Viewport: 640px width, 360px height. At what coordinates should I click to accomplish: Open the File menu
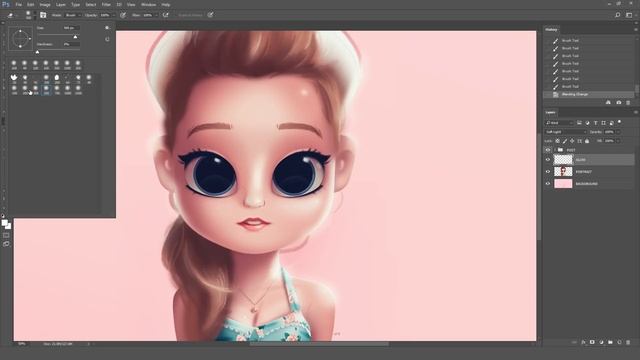[x=18, y=4]
